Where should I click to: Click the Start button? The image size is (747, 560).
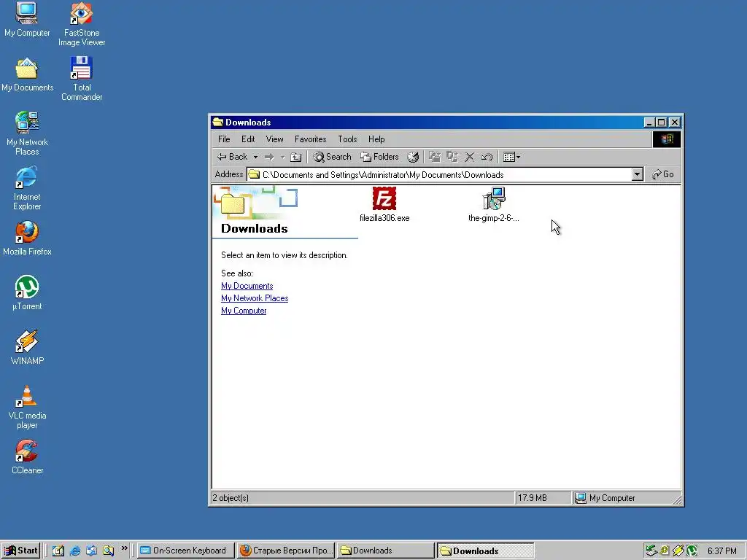20,551
